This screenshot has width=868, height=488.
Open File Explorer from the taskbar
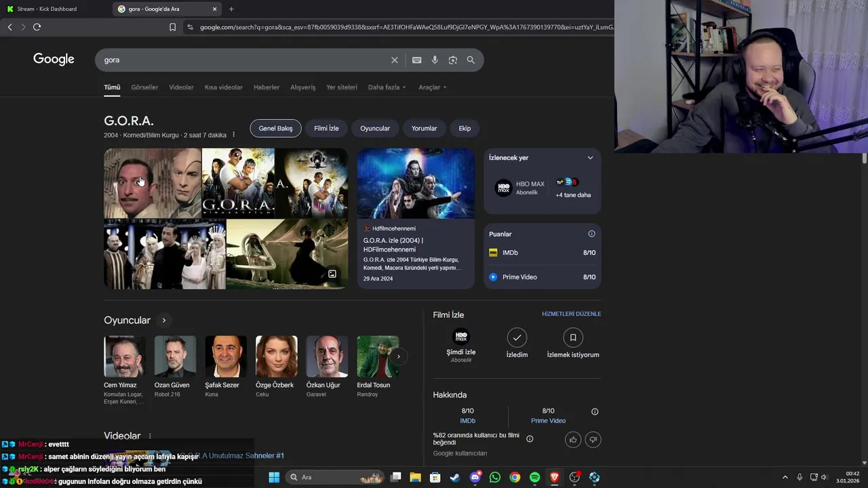point(415,477)
